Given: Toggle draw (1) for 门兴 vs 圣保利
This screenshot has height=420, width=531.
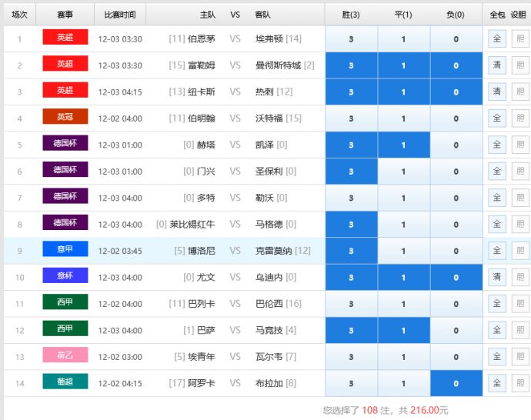Looking at the screenshot, I should (403, 172).
